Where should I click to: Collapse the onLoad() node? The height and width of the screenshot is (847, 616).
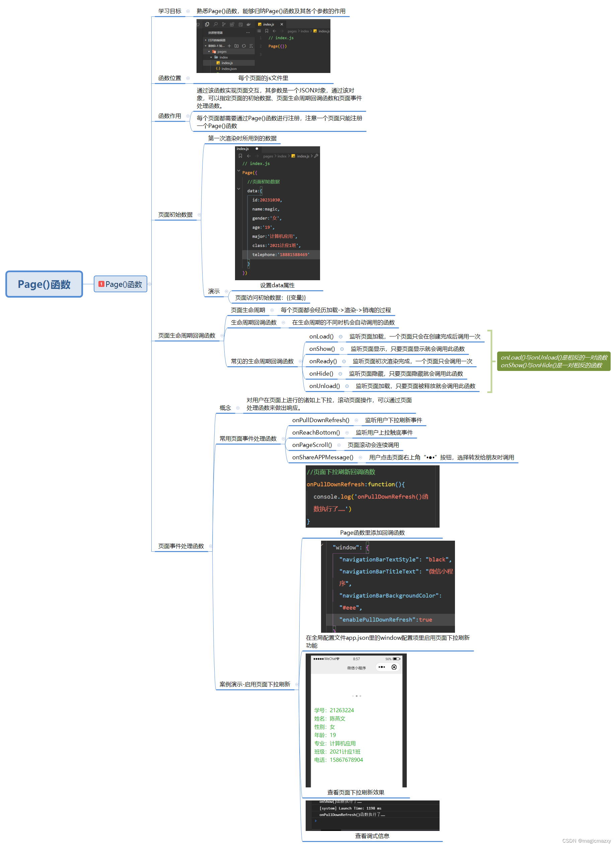coord(341,337)
